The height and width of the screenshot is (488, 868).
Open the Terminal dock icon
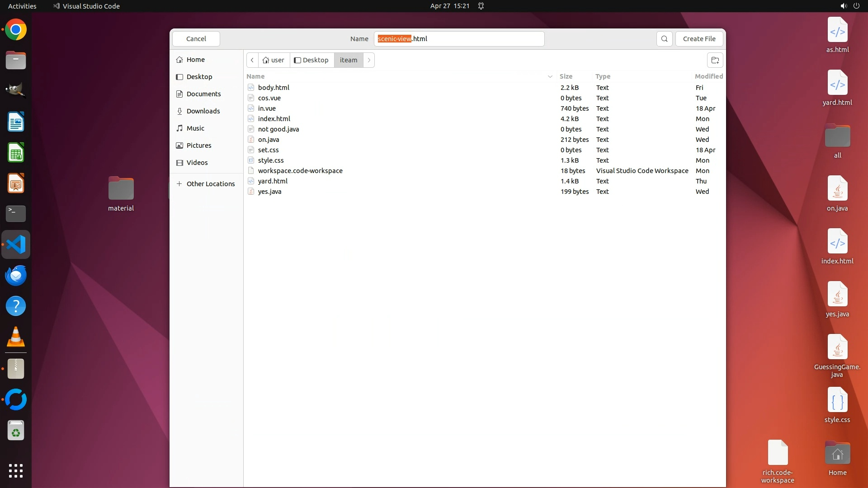(x=16, y=213)
